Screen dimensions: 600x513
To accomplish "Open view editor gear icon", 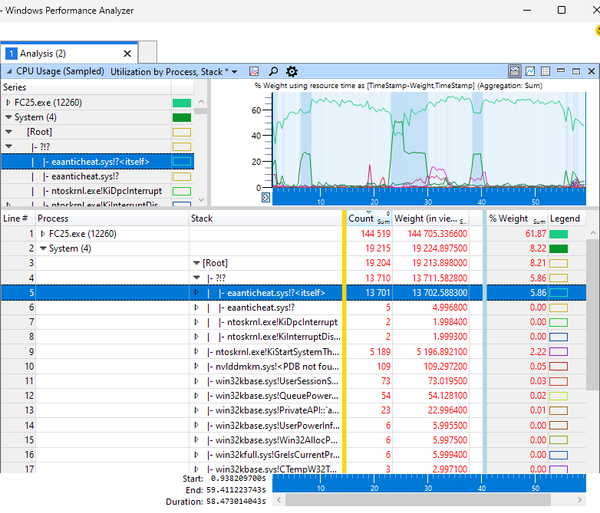I will [292, 72].
